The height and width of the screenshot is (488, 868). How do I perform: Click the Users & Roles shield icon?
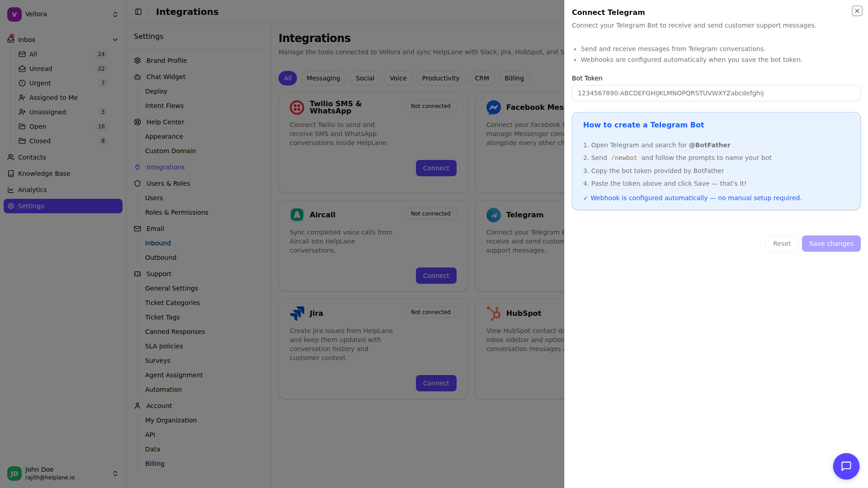pos(137,183)
